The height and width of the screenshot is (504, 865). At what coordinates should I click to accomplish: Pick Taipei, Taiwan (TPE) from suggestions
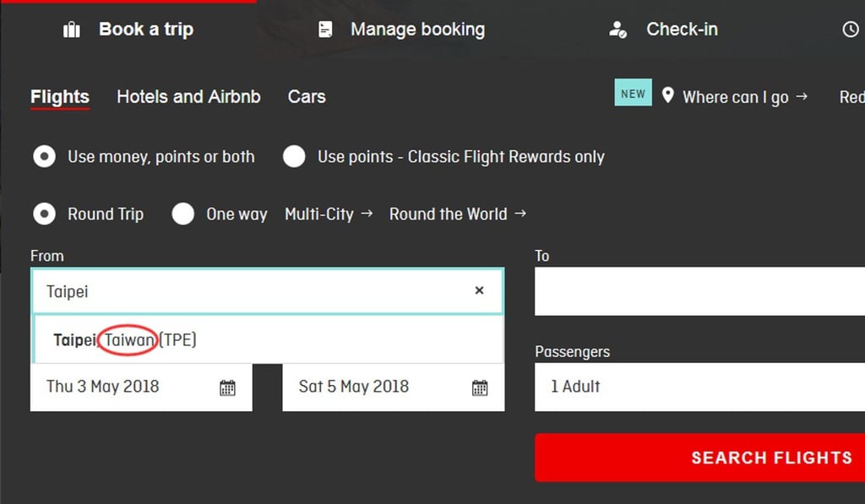tap(125, 340)
